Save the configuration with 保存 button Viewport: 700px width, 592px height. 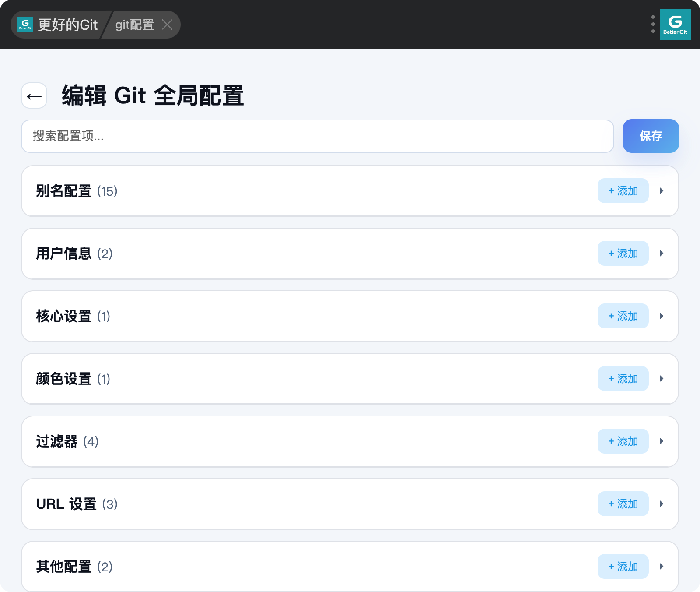[x=651, y=136]
